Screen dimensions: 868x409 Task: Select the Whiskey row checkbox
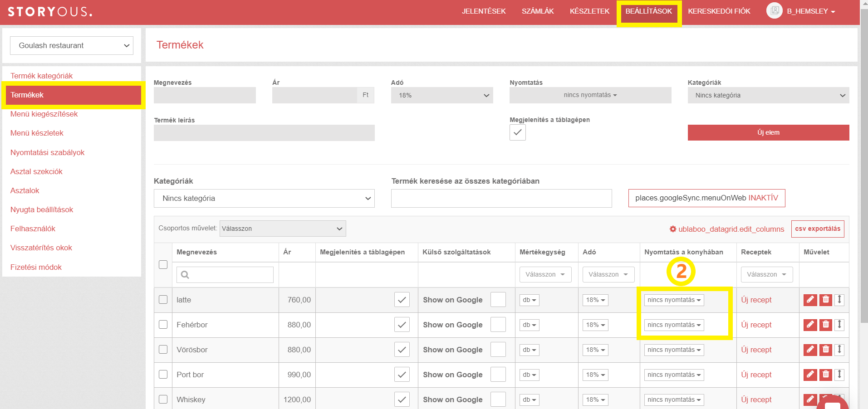point(163,399)
